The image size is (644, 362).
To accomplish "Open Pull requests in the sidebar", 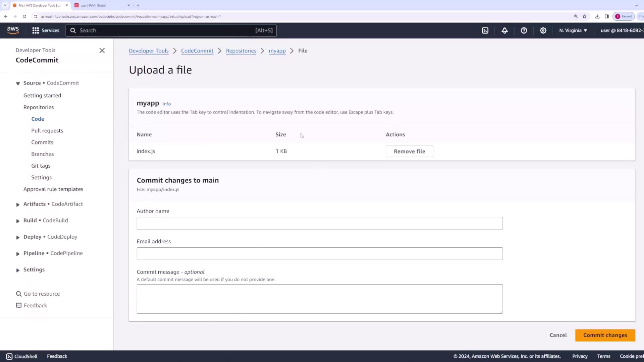I will tap(47, 131).
